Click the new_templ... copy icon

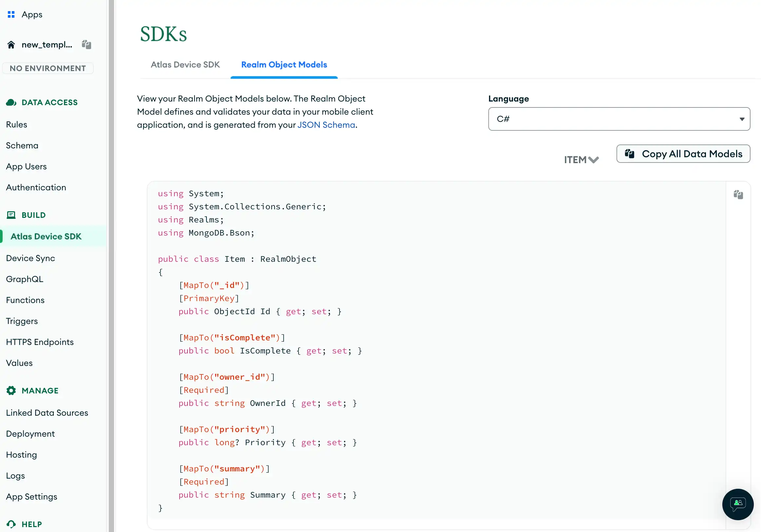(86, 45)
